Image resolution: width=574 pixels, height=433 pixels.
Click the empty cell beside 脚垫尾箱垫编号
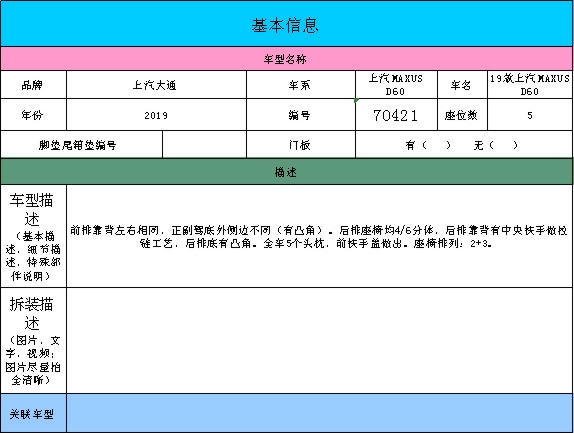pyautogui.click(x=204, y=145)
